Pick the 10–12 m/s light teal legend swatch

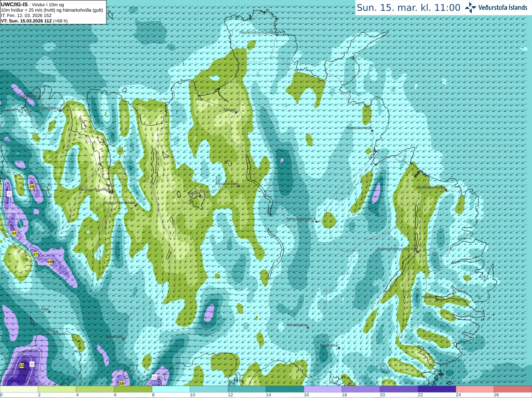209,389
